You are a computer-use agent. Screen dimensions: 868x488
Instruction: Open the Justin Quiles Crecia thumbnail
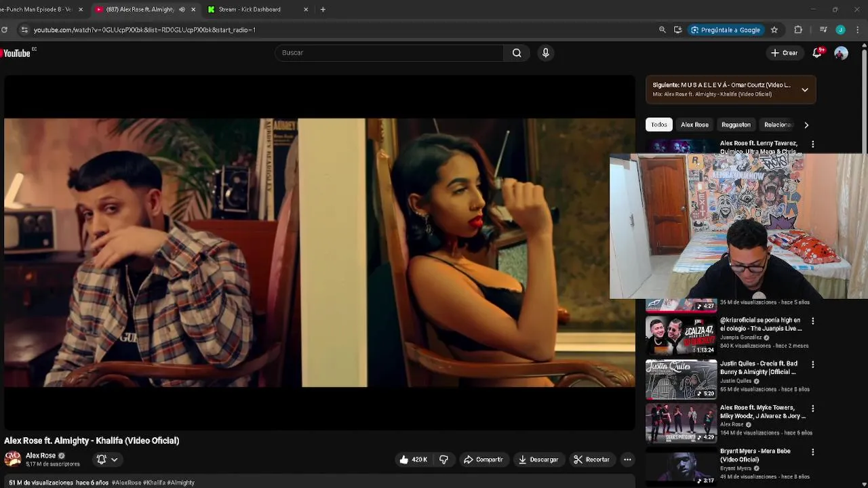[x=681, y=379]
